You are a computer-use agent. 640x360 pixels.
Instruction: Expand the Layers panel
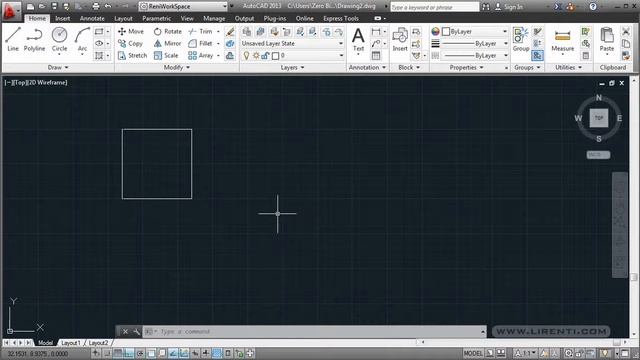pos(292,67)
